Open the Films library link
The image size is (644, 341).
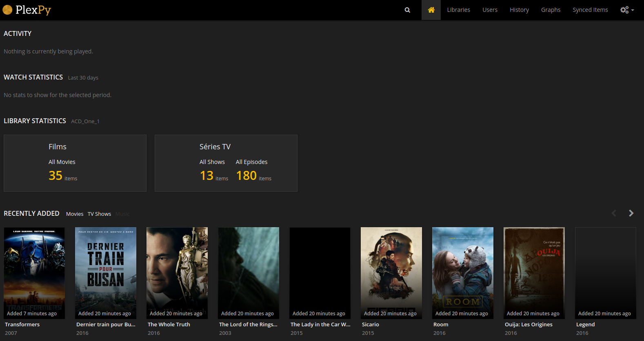58,147
